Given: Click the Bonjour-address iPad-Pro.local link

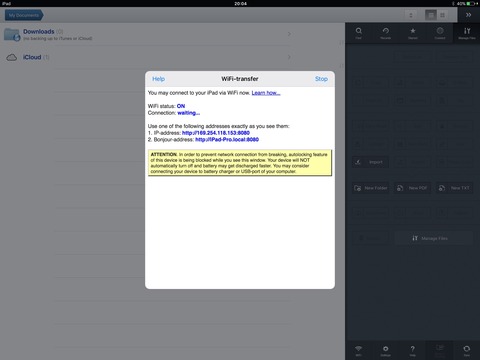Looking at the screenshot, I should tap(227, 140).
